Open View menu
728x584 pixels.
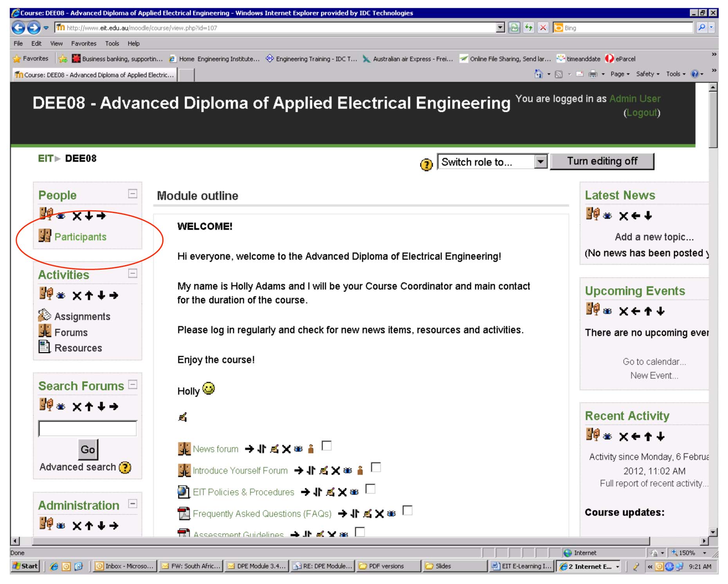pos(56,43)
